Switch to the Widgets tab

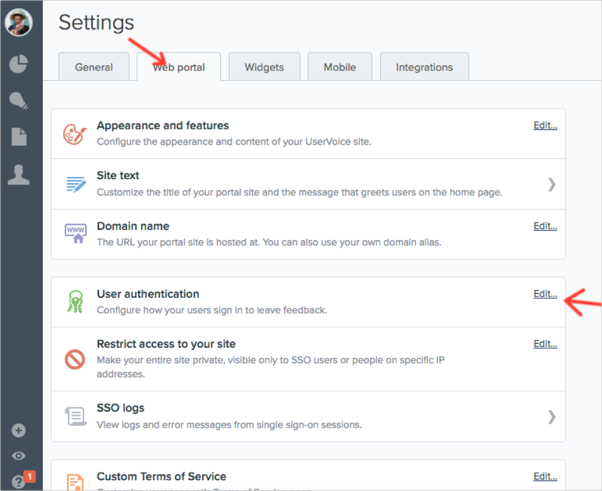click(264, 67)
